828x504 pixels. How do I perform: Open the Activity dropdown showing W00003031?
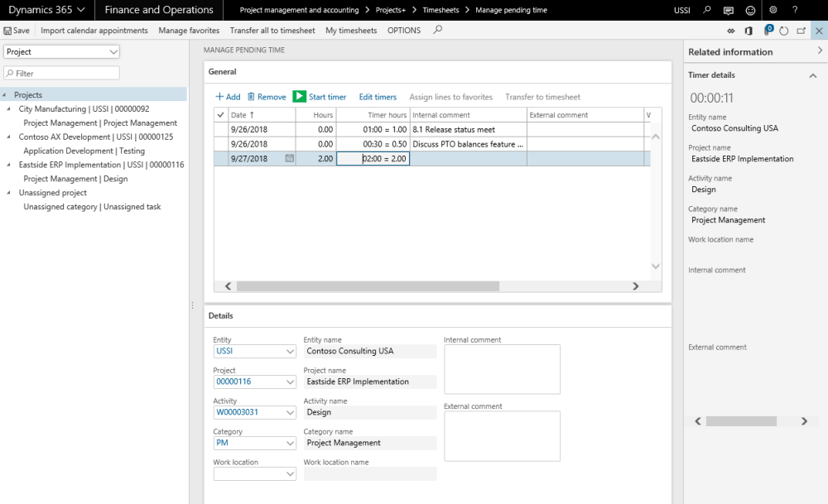(x=290, y=413)
